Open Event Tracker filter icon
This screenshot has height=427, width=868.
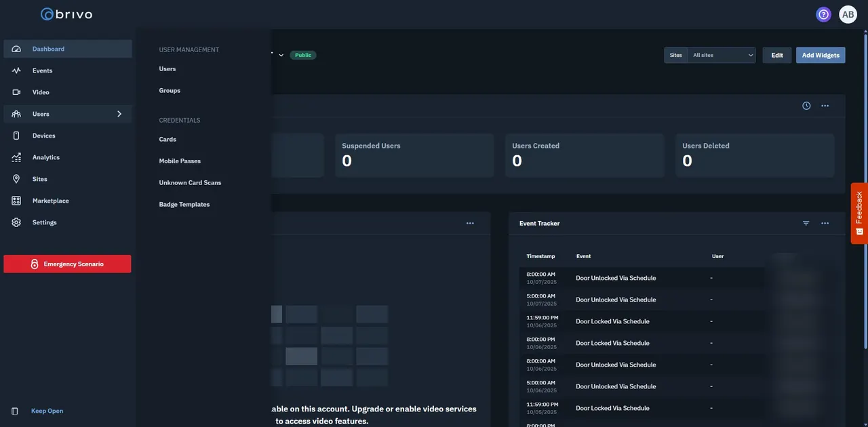[806, 224]
